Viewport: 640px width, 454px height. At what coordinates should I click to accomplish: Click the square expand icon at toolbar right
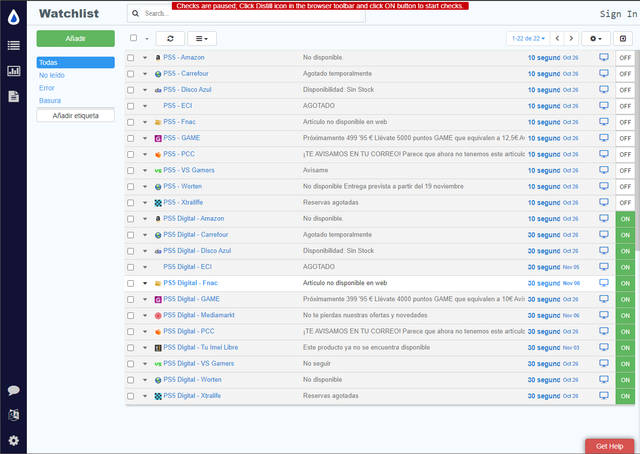click(x=623, y=38)
